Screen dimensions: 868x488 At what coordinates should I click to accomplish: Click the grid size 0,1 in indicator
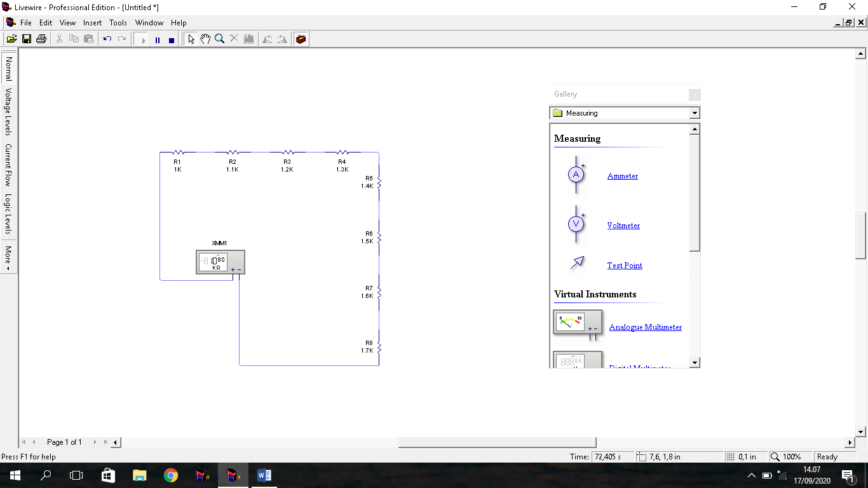coord(745,457)
